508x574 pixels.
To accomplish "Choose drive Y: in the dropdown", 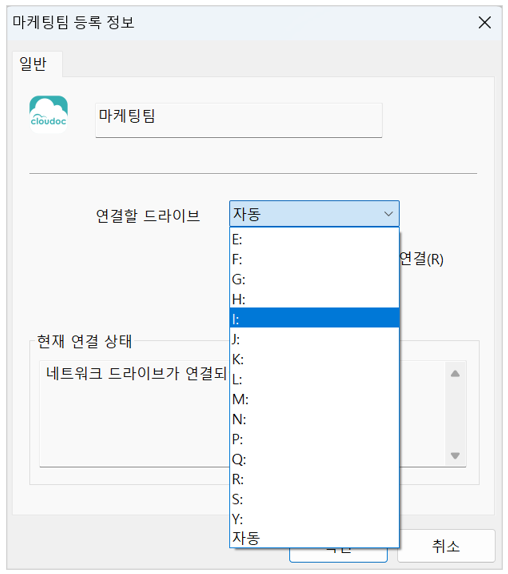I will (314, 519).
